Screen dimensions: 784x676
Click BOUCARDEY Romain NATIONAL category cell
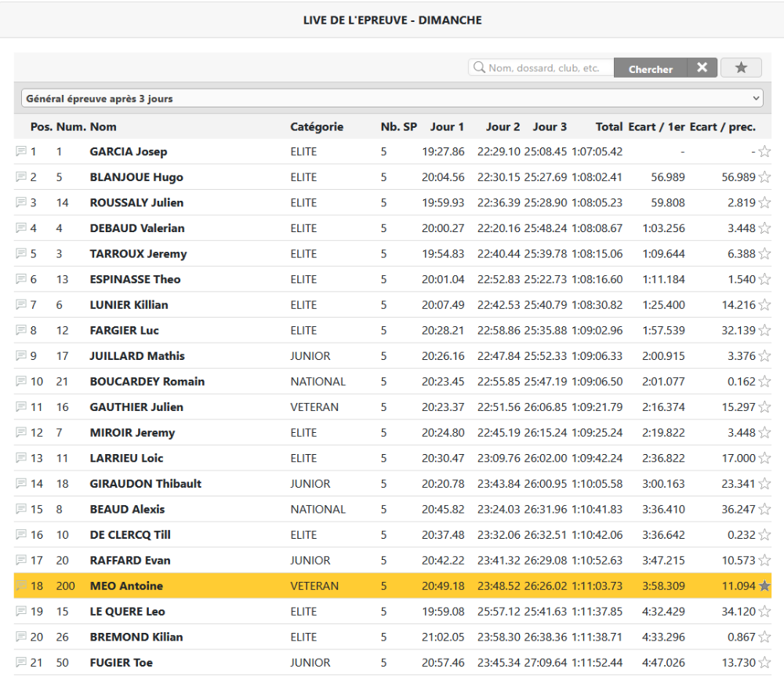[318, 381]
